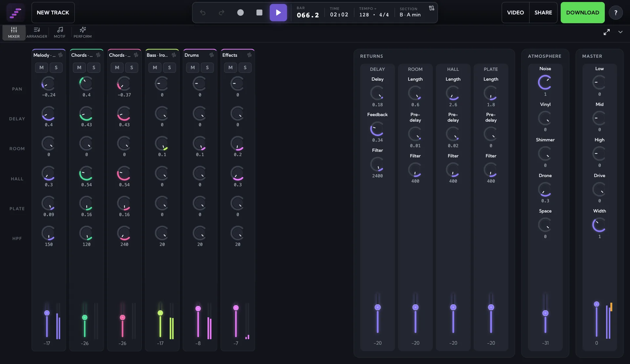Open the metronome settings icon
630x364 pixels.
point(431,8)
